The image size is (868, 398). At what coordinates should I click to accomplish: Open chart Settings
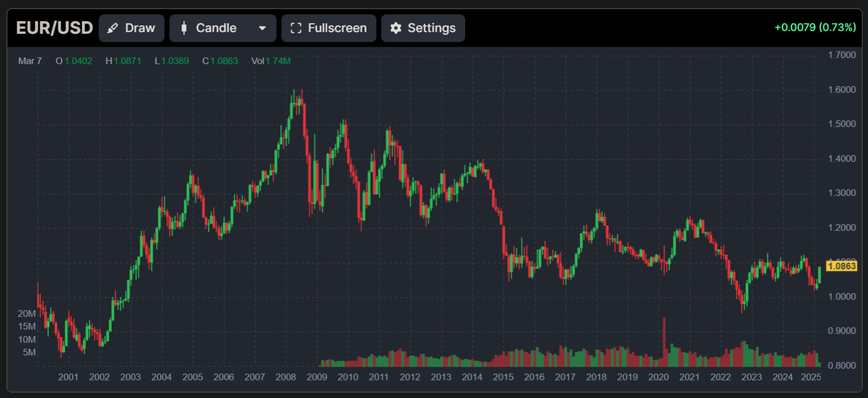point(423,28)
